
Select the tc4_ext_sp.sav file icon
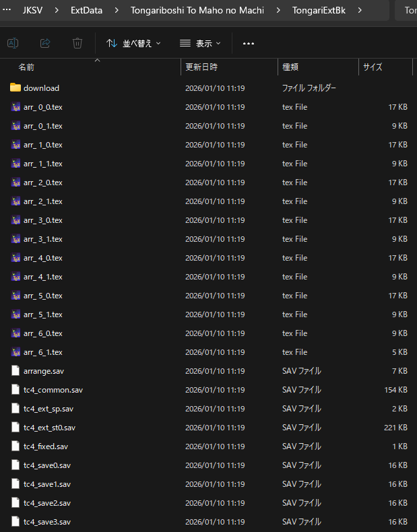click(x=15, y=409)
